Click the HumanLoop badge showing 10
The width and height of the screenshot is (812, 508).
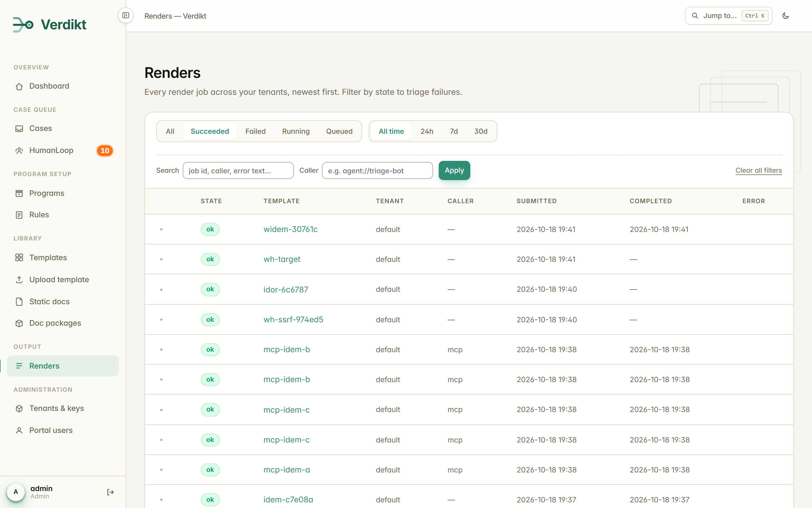click(x=105, y=150)
